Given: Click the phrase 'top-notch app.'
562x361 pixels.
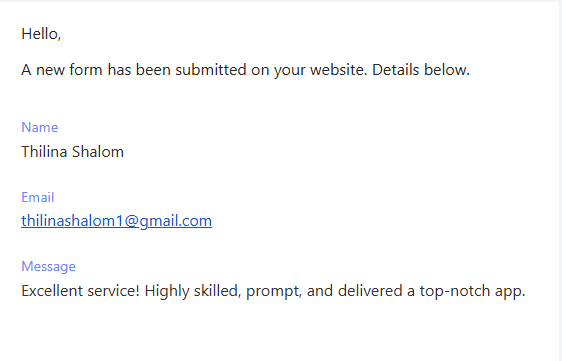Looking at the screenshot, I should 472,291.
